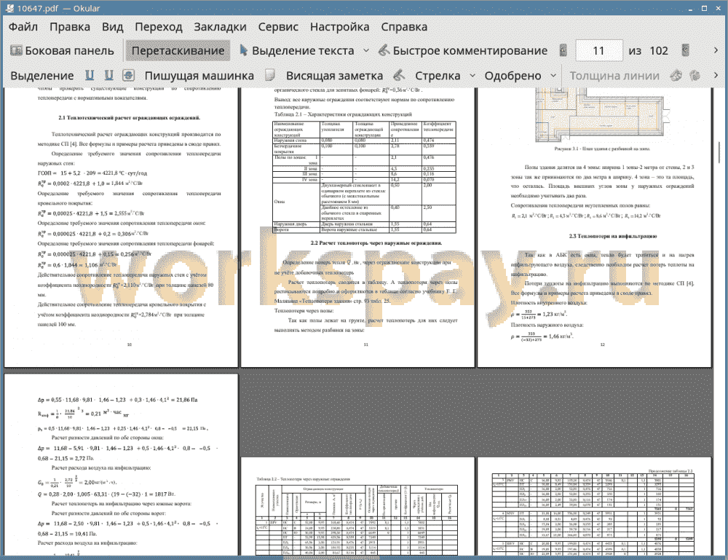Viewport: 728px width, 560px height.
Task: Select the strikeout annotation icon
Action: click(129, 76)
